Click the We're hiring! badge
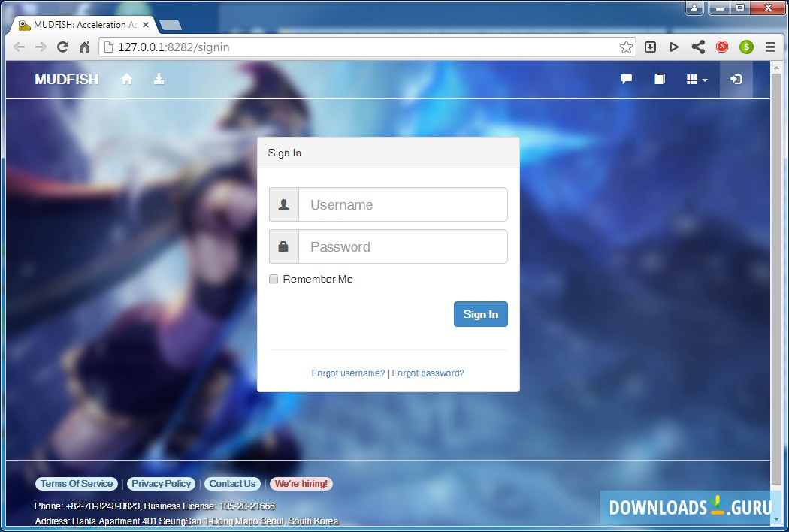This screenshot has height=532, width=789. 301,484
